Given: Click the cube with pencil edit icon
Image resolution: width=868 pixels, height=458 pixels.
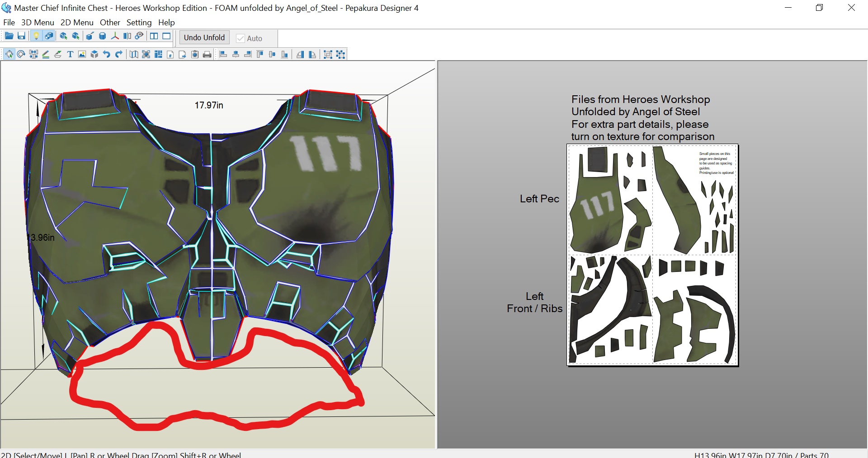Looking at the screenshot, I should pos(90,36).
